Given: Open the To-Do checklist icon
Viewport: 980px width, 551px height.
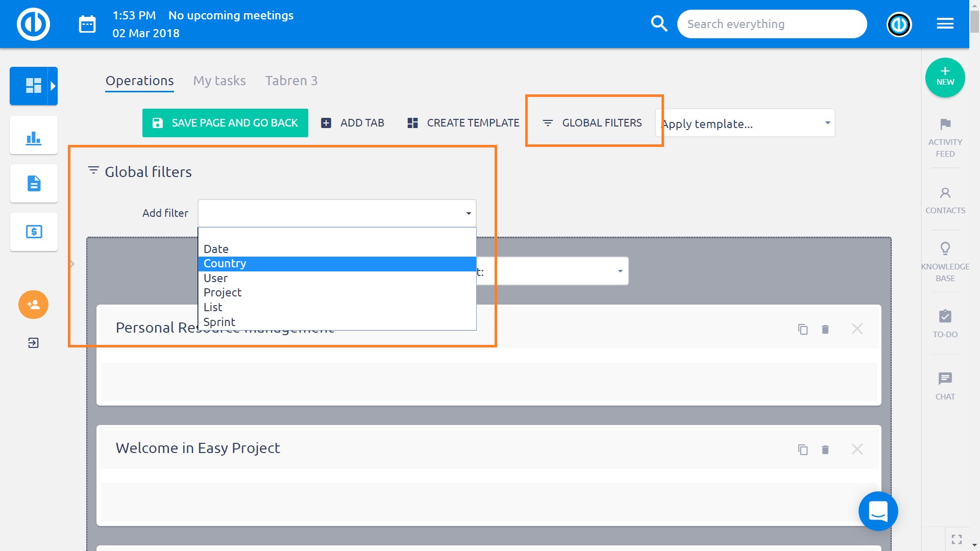Looking at the screenshot, I should pos(945,316).
